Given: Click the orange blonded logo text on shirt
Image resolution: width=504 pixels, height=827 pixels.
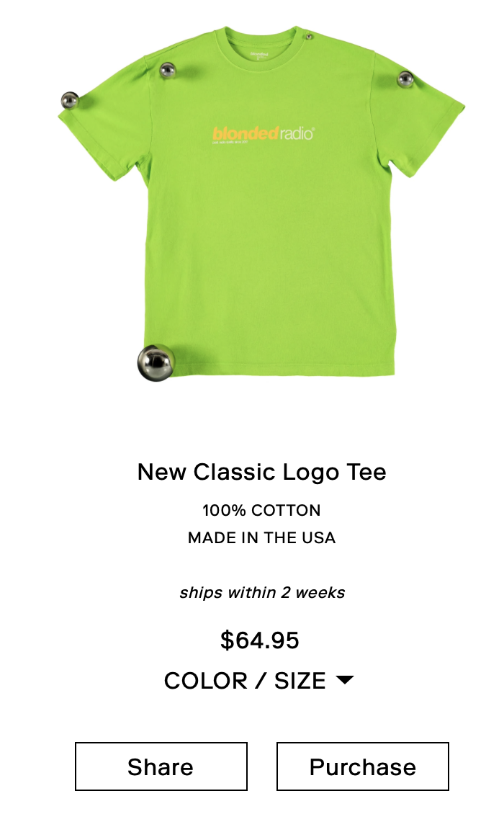Looking at the screenshot, I should [245, 133].
